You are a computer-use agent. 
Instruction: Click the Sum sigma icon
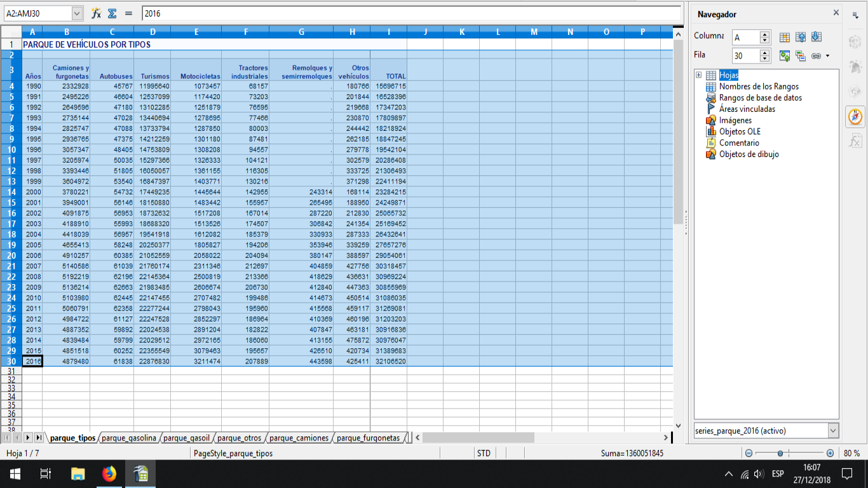click(x=112, y=13)
